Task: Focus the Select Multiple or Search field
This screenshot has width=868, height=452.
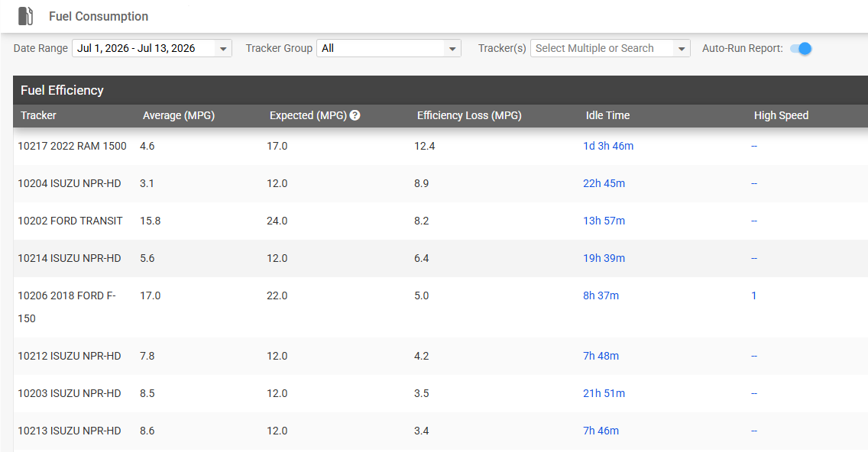Action: click(x=602, y=48)
